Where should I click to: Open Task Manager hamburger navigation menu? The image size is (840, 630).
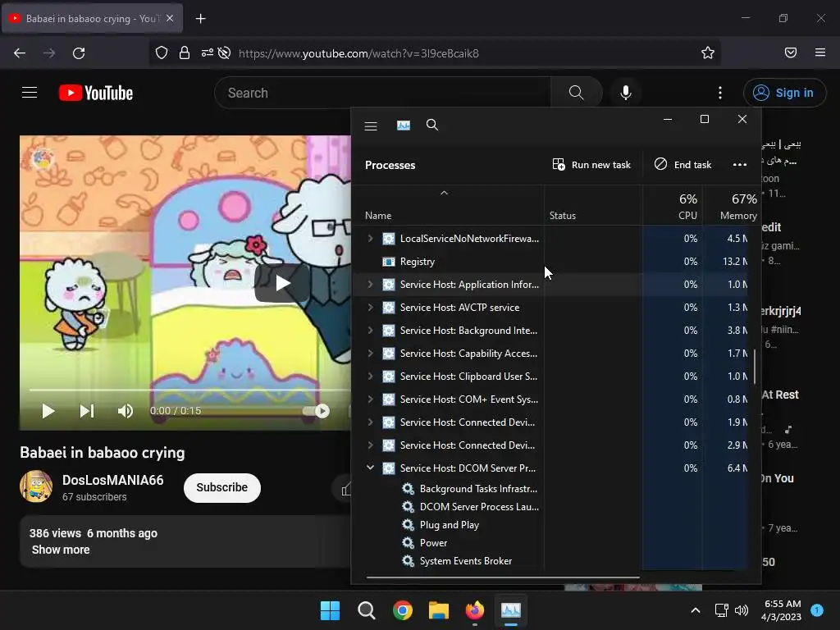point(371,126)
